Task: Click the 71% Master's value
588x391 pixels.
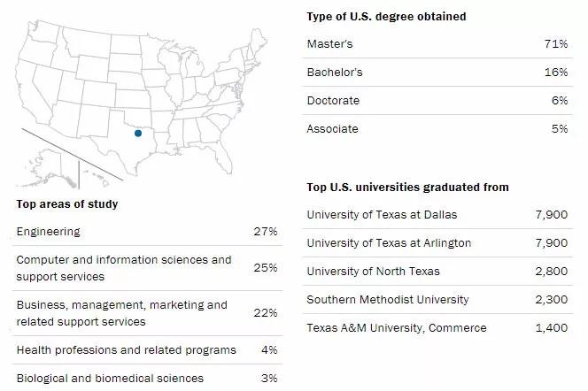Action: (x=555, y=44)
